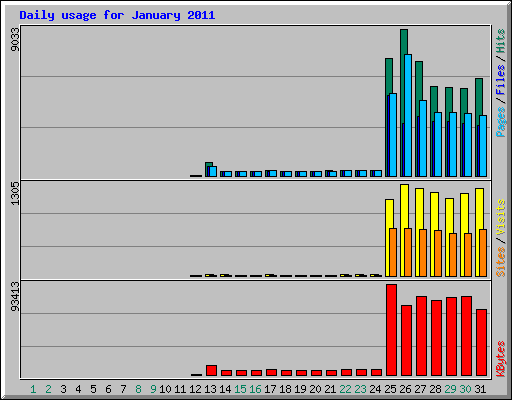Select the red KBytes bar for day 20
Viewport: 512px width, 400px height.
[316, 373]
